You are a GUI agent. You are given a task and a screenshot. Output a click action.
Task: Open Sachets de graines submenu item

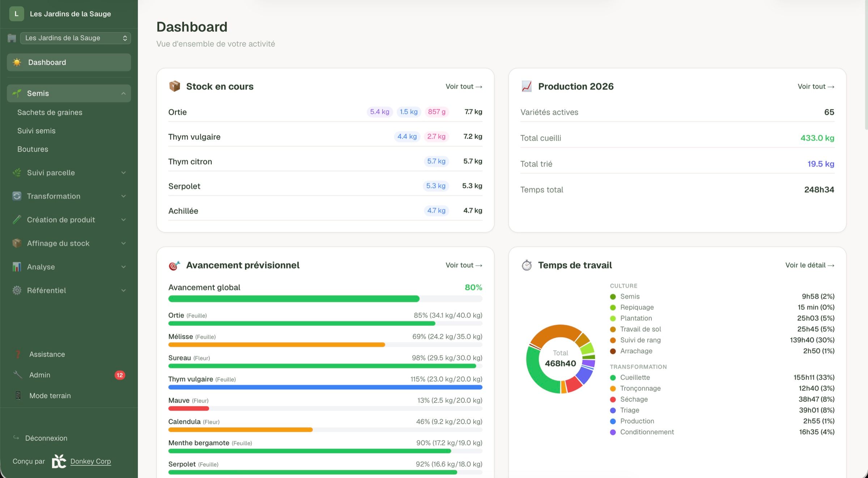pos(50,112)
